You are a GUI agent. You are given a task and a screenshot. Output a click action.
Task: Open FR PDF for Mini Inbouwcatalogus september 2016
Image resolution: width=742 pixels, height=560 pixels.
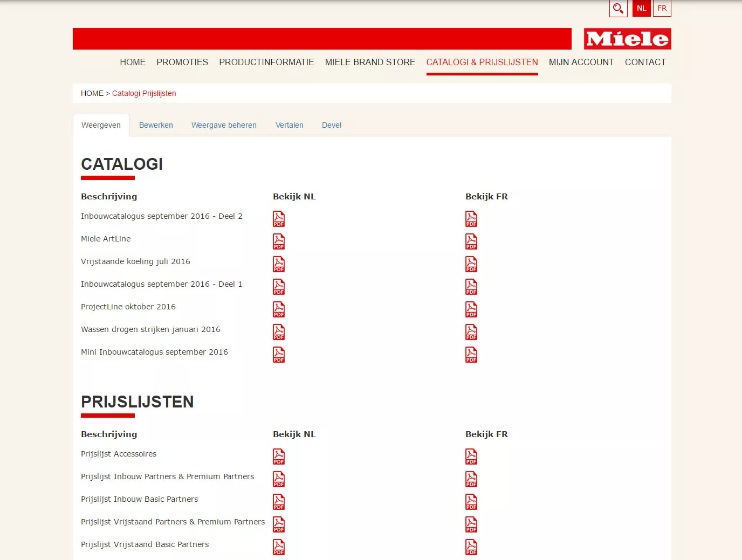pos(471,355)
